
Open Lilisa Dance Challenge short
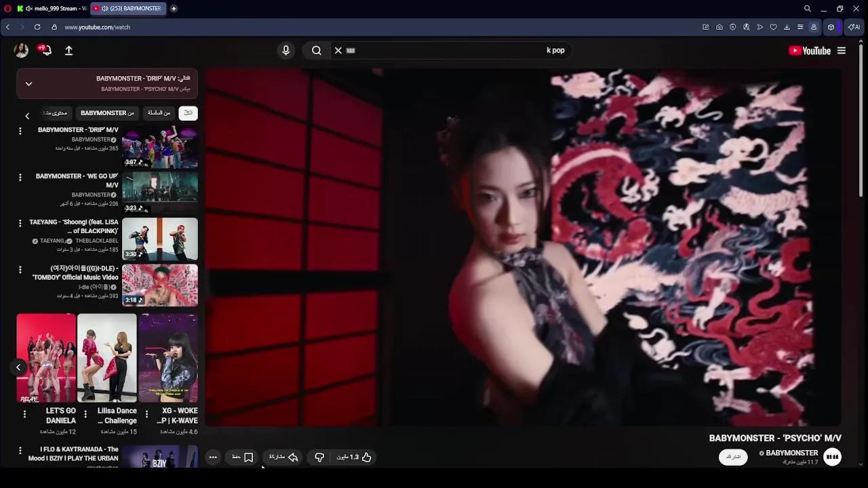[x=107, y=358]
